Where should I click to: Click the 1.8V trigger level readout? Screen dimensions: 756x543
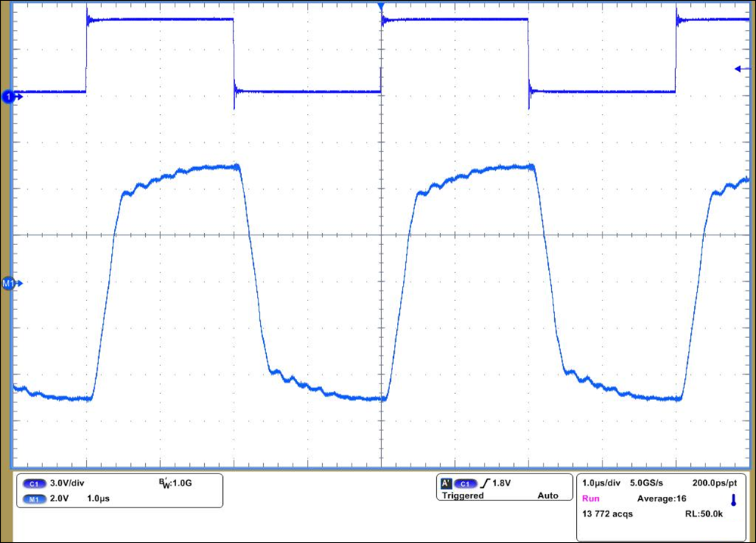[x=501, y=482]
